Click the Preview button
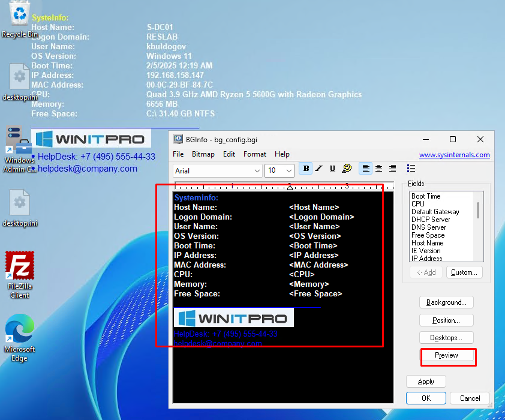The width and height of the screenshot is (505, 420). (446, 355)
